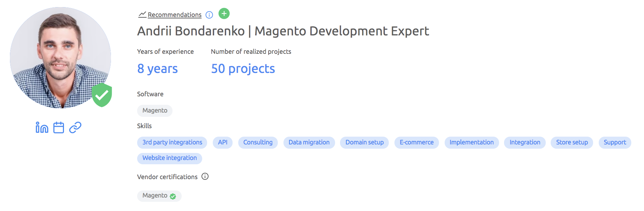Open the LinkedIn profile icon

(x=42, y=127)
